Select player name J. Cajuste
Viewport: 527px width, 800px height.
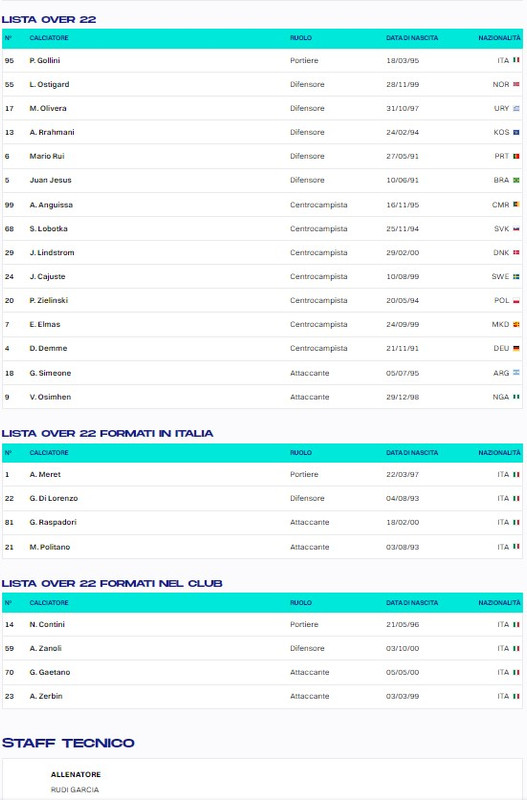[47, 277]
